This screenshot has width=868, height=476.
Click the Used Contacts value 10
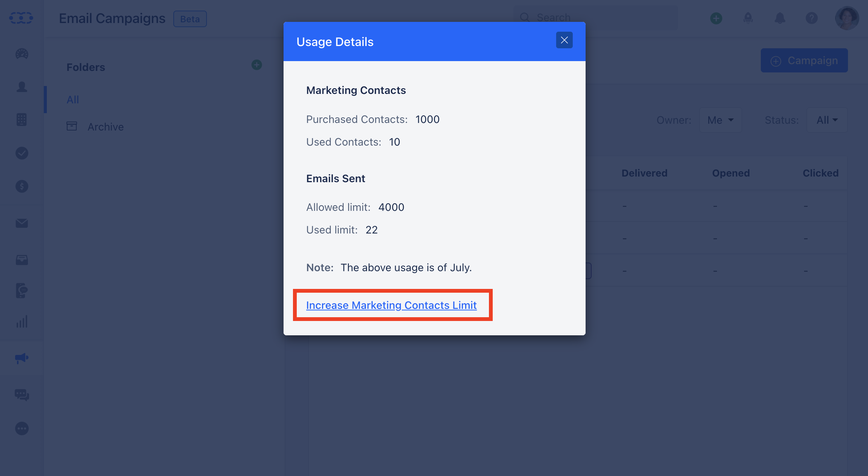pyautogui.click(x=394, y=142)
